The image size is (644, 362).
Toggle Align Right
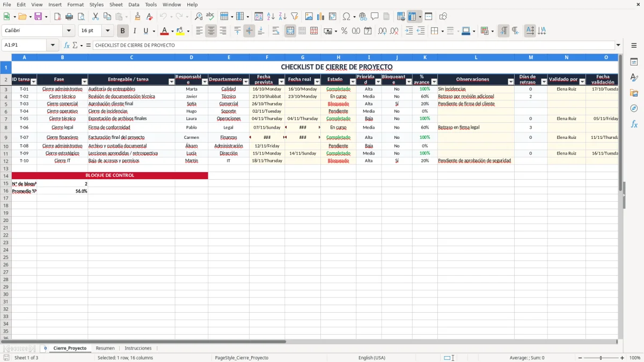[223, 31]
